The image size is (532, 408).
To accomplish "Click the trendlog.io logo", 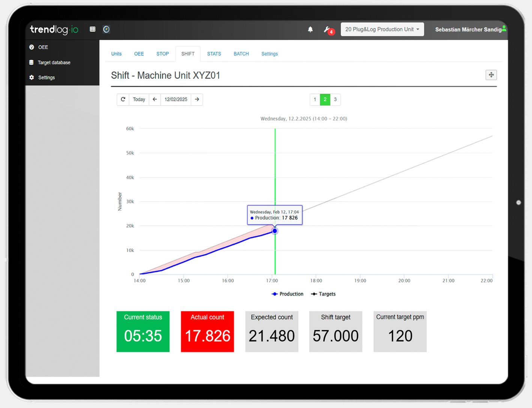I will pyautogui.click(x=54, y=29).
